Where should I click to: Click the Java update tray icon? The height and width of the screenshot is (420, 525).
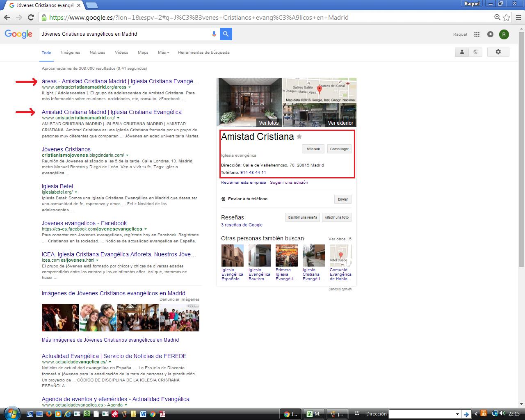[x=484, y=413]
